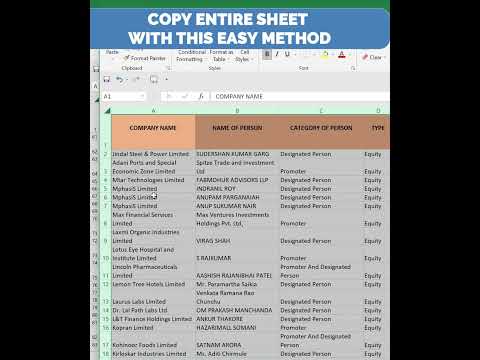This screenshot has height=360, width=480.
Task: Open the Underline style dropdown arrow
Action: [295, 55]
